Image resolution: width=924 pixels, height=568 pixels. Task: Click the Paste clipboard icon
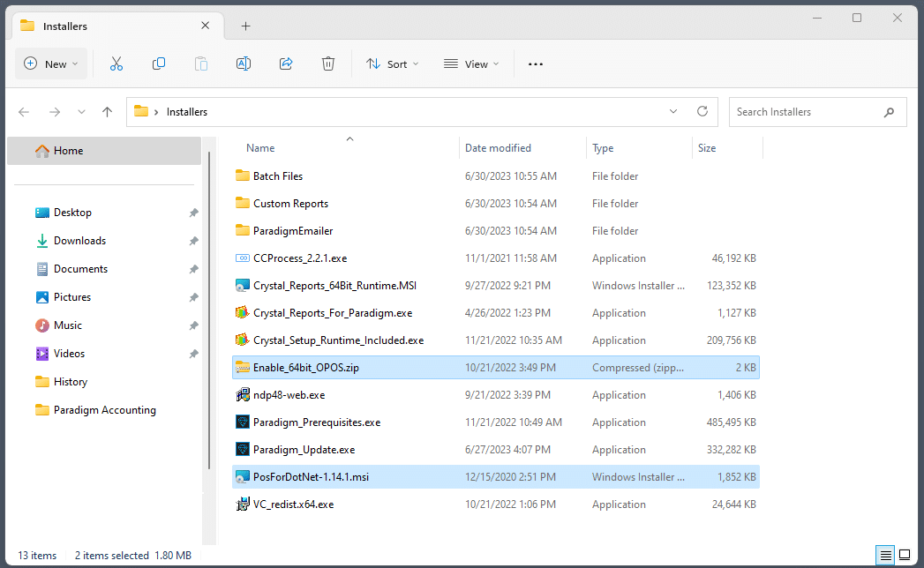click(x=201, y=64)
